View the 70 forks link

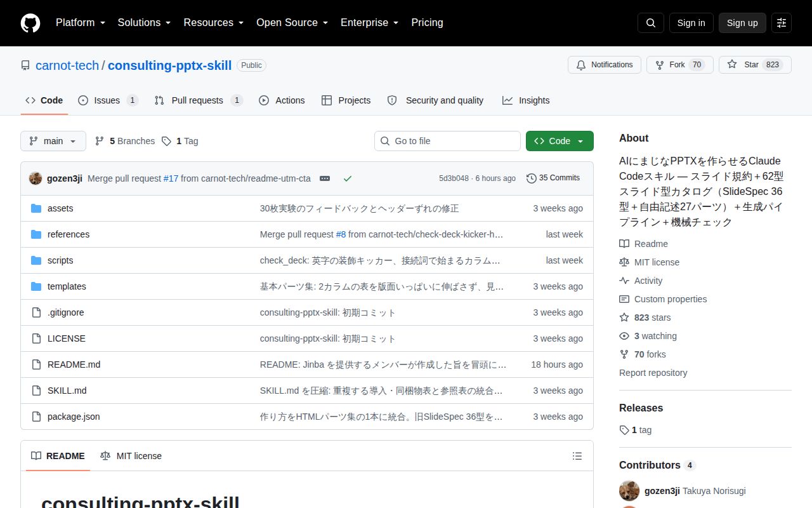point(643,354)
